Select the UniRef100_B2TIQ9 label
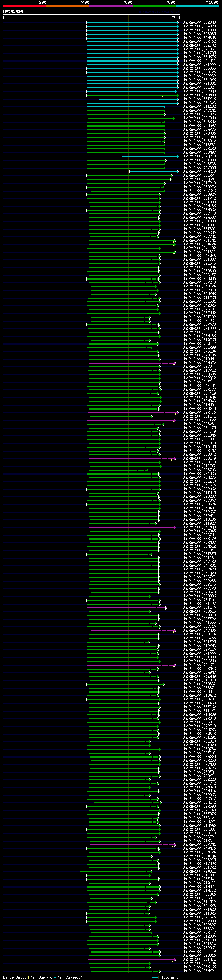Viewport: 222px width, 980px height. (199, 317)
